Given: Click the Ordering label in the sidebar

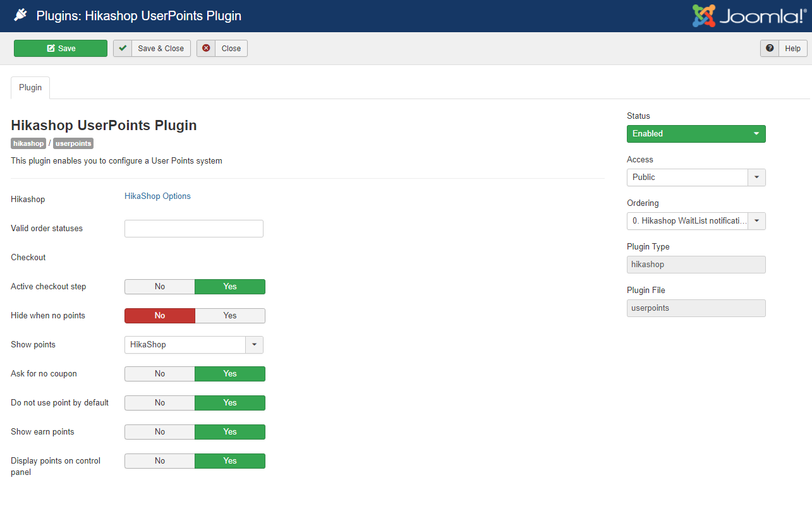Looking at the screenshot, I should [x=643, y=203].
